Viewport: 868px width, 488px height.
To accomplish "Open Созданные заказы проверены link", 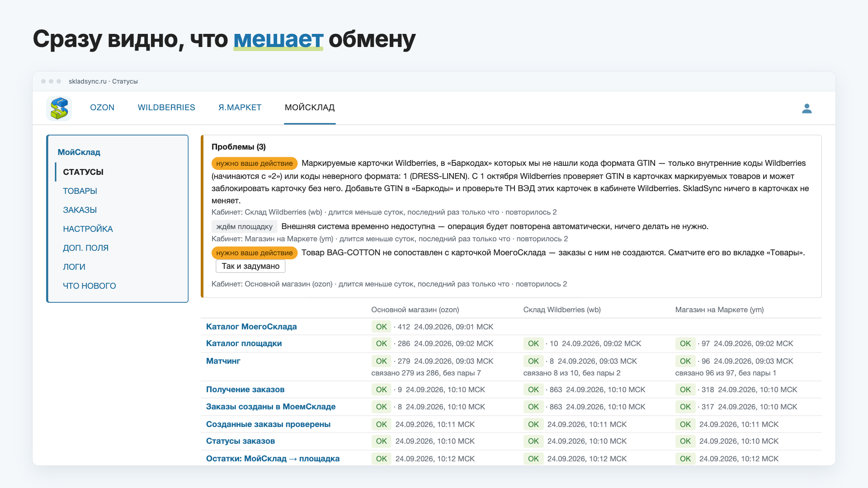I will pyautogui.click(x=268, y=424).
